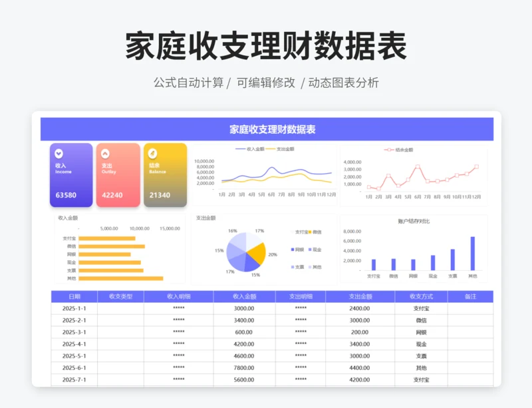The width and height of the screenshot is (532, 408).
Task: Click the 账户结存对比 chart title
Action: 414,221
